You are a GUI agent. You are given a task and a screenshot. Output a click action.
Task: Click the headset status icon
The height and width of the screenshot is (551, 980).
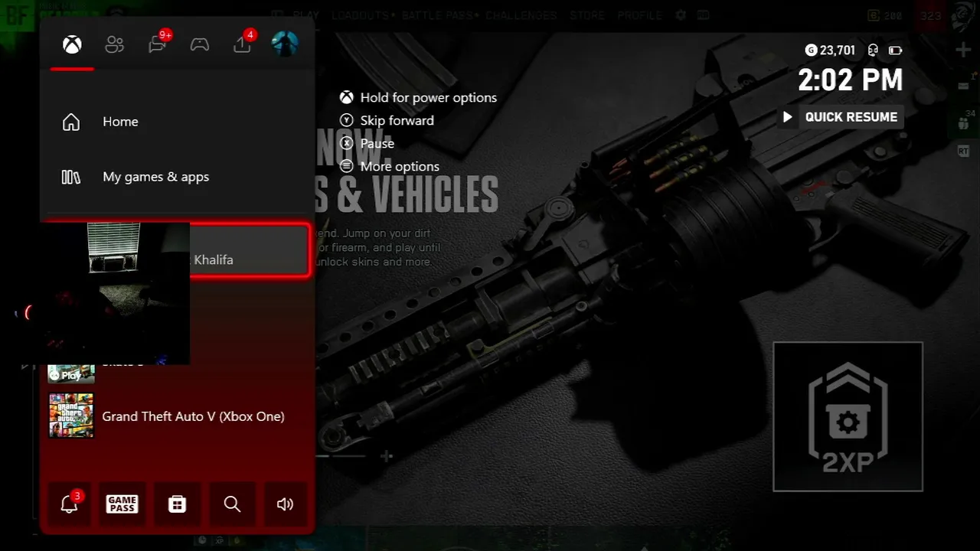pos(873,51)
